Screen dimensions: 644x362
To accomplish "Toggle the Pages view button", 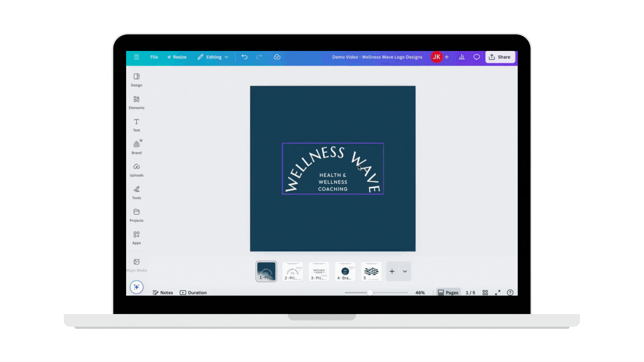I will (448, 293).
